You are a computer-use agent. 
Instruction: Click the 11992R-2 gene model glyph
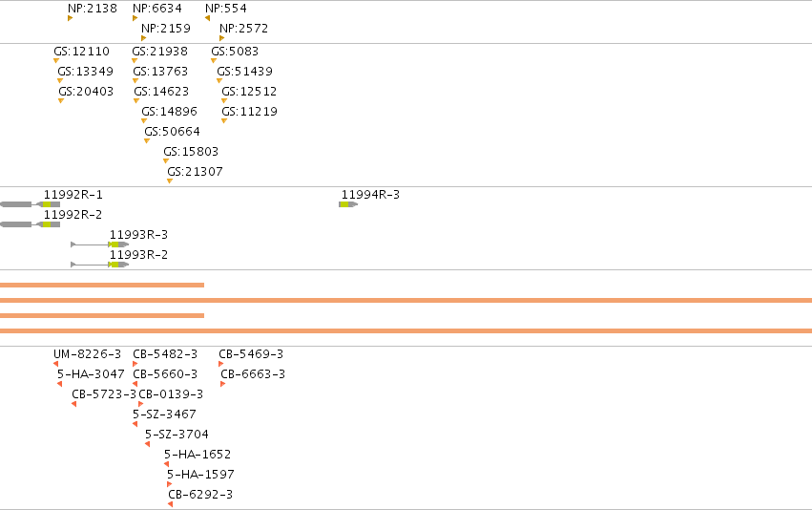[x=30, y=224]
